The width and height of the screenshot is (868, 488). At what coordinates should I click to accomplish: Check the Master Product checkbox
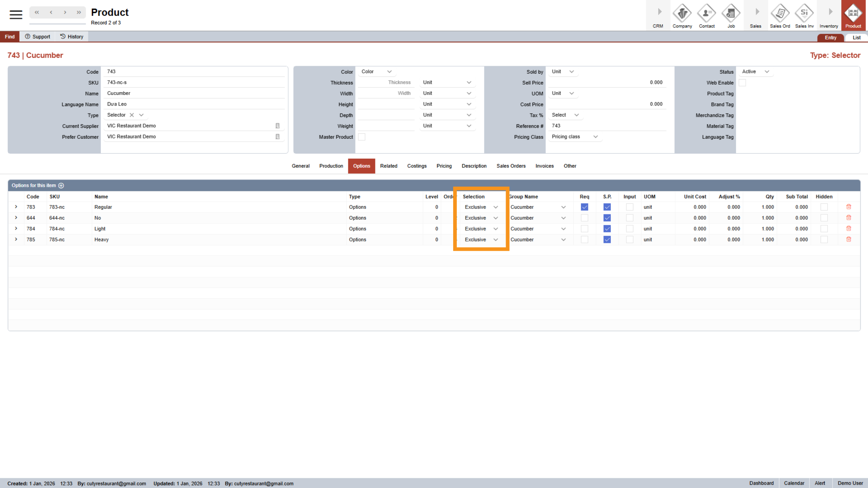361,137
